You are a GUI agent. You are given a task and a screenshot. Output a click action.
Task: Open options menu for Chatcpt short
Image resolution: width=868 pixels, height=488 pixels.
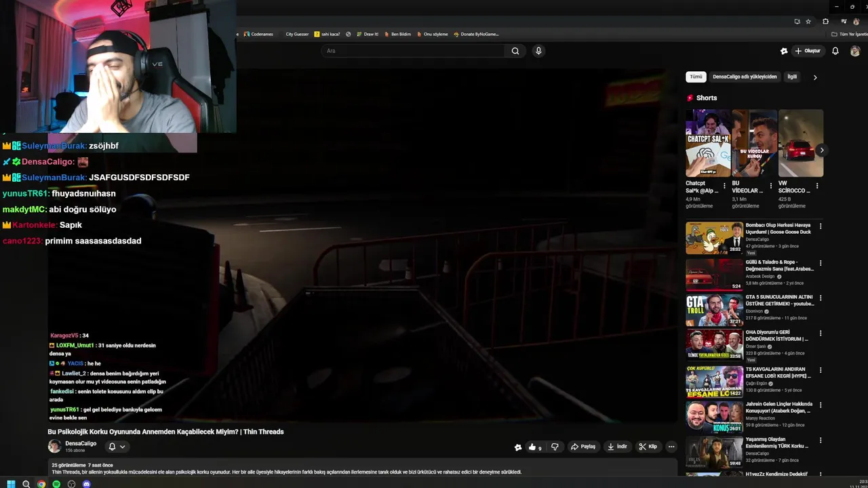pyautogui.click(x=724, y=186)
